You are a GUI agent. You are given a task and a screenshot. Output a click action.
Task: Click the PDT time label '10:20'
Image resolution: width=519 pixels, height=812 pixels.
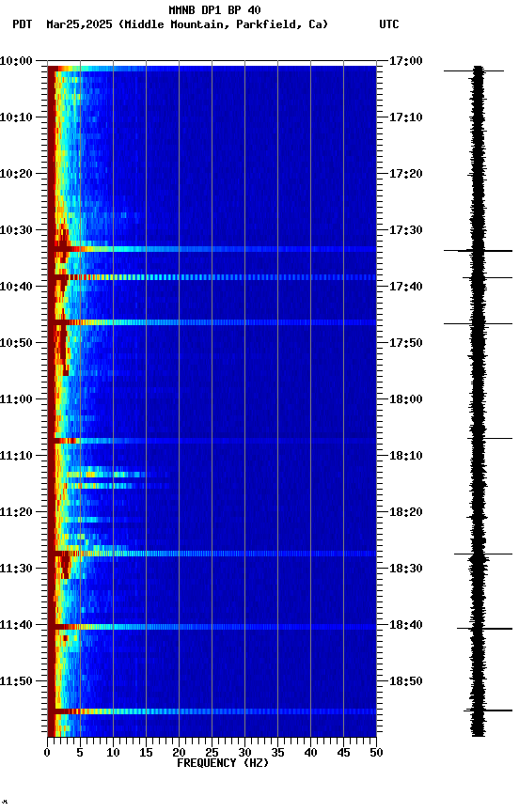[x=16, y=174]
